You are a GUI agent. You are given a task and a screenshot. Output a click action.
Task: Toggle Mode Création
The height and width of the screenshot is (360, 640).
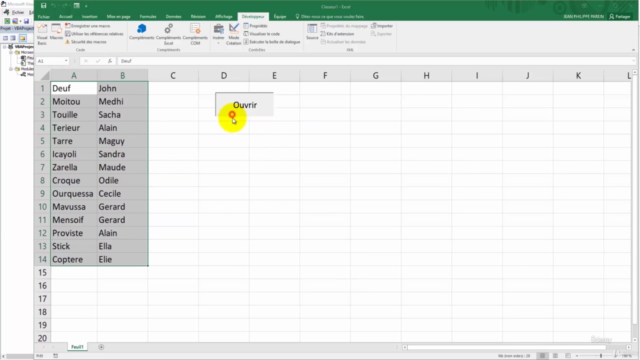[x=233, y=33]
